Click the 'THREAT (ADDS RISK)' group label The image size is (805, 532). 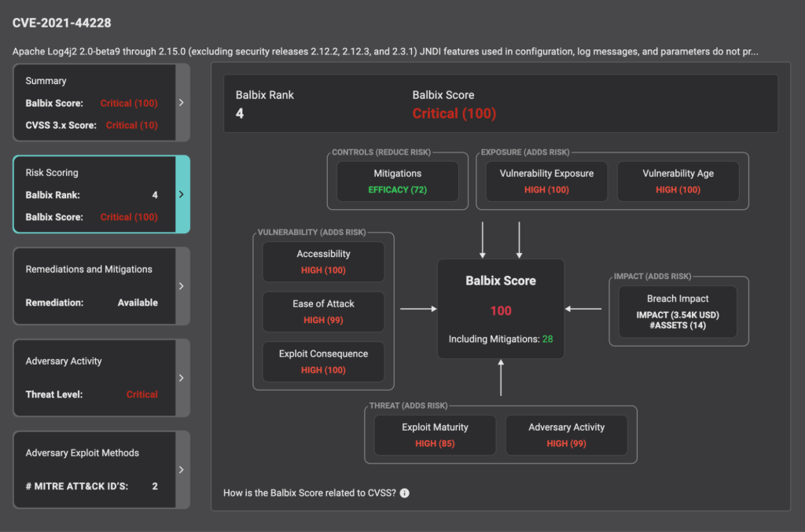pos(408,405)
